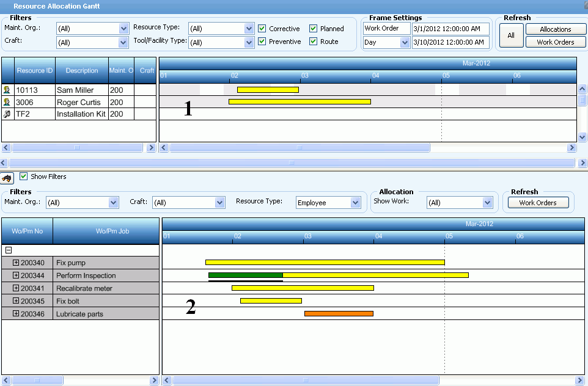Click right arrow of resource table scrollbar
588x386 pixels.
click(x=151, y=147)
